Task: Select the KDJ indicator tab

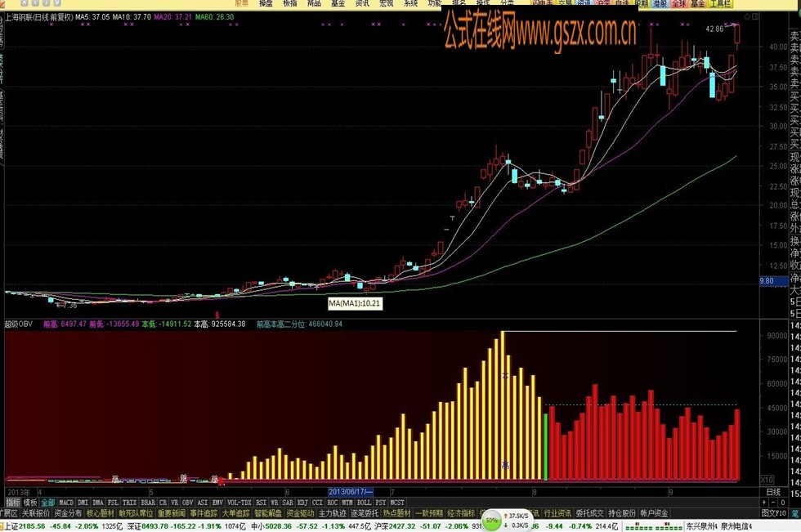Action: [302, 503]
